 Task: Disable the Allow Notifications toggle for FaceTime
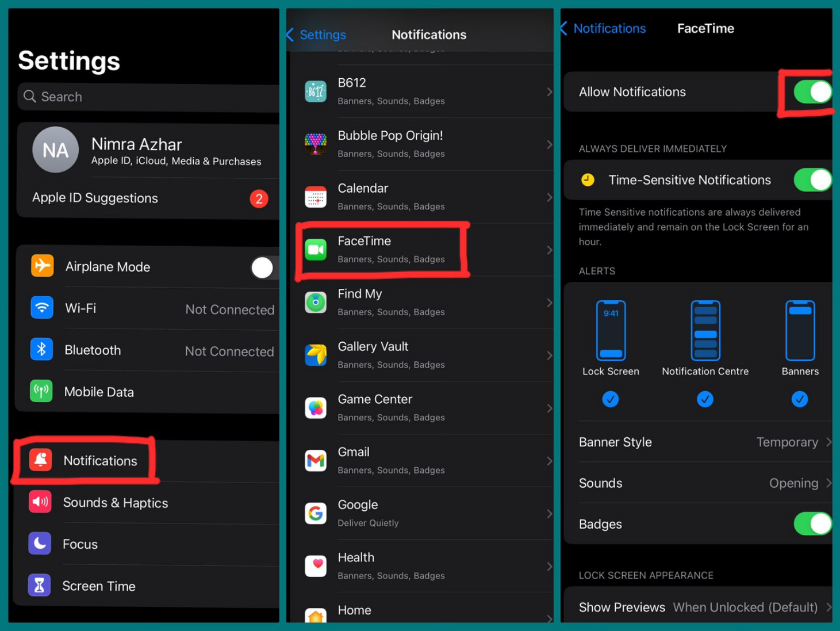812,91
